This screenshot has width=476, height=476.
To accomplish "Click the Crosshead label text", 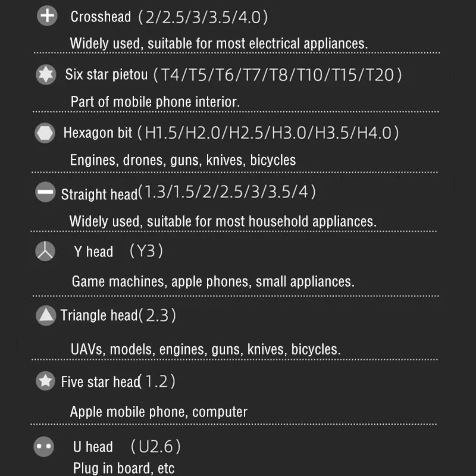I will point(101,17).
